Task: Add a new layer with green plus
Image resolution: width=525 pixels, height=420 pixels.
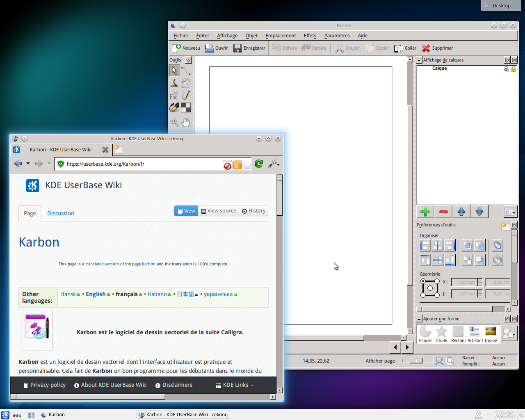Action: tap(425, 212)
